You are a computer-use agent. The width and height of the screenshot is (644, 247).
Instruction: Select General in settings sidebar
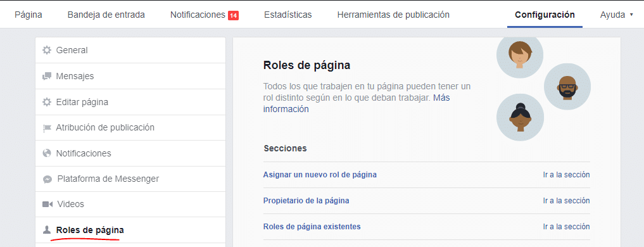[x=130, y=50]
